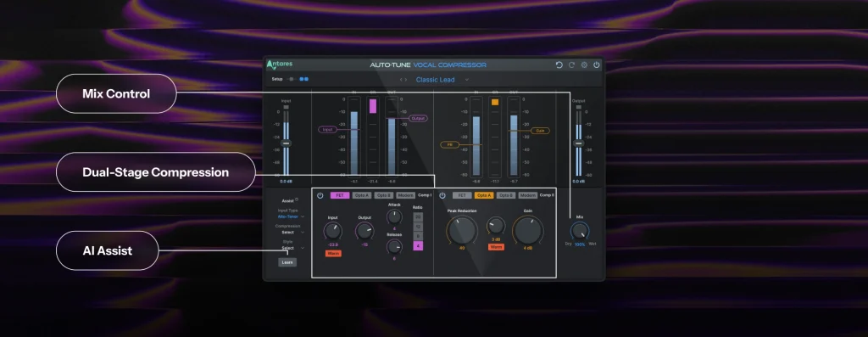This screenshot has height=337, width=868.
Task: Click the Peak Reduction knob
Action: coord(462,230)
